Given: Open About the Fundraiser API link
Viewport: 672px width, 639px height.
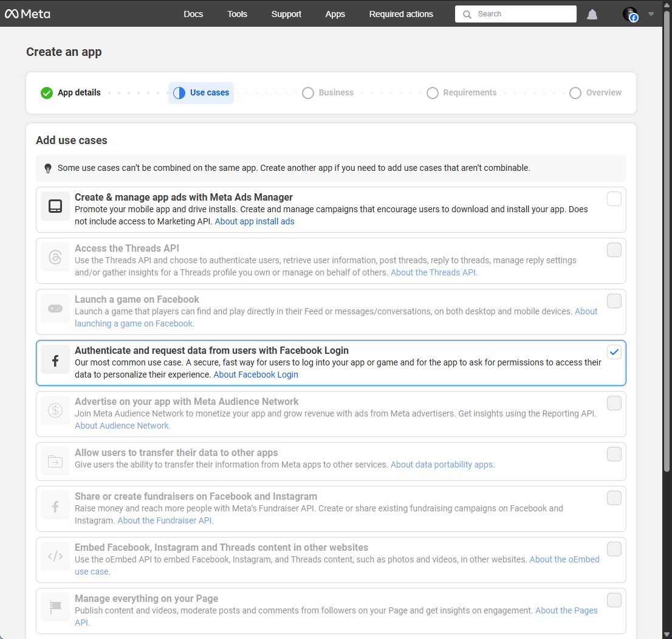Looking at the screenshot, I should (165, 520).
